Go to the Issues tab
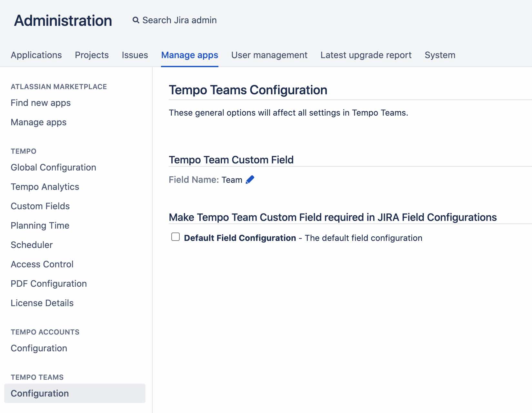The image size is (532, 413). [135, 55]
